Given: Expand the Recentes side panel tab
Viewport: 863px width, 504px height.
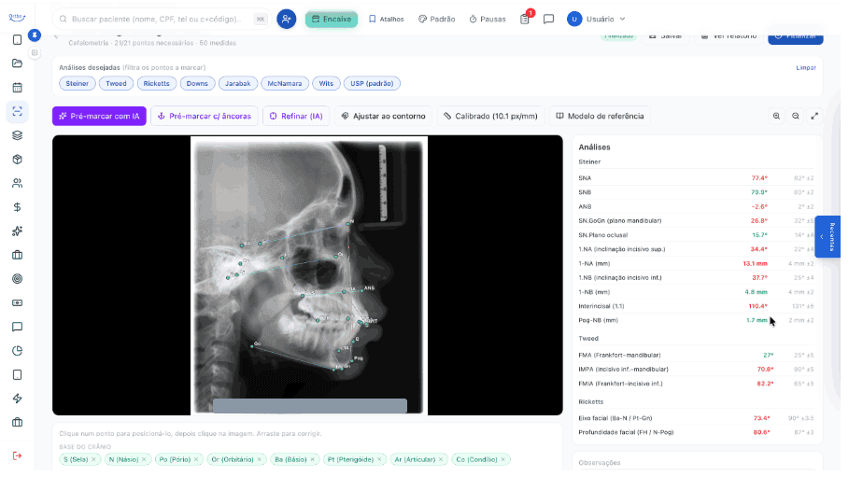Looking at the screenshot, I should click(x=828, y=236).
